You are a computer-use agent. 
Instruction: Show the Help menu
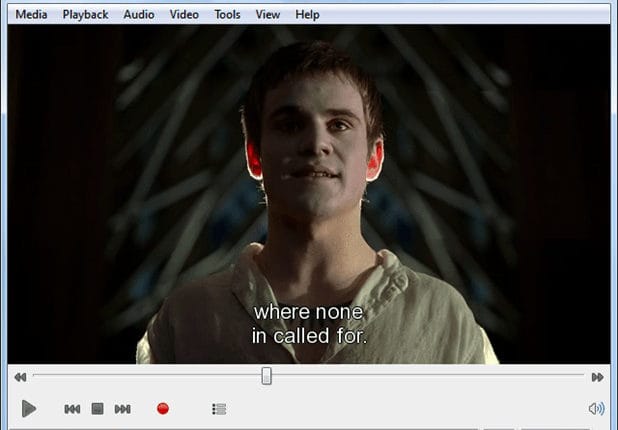pos(307,15)
